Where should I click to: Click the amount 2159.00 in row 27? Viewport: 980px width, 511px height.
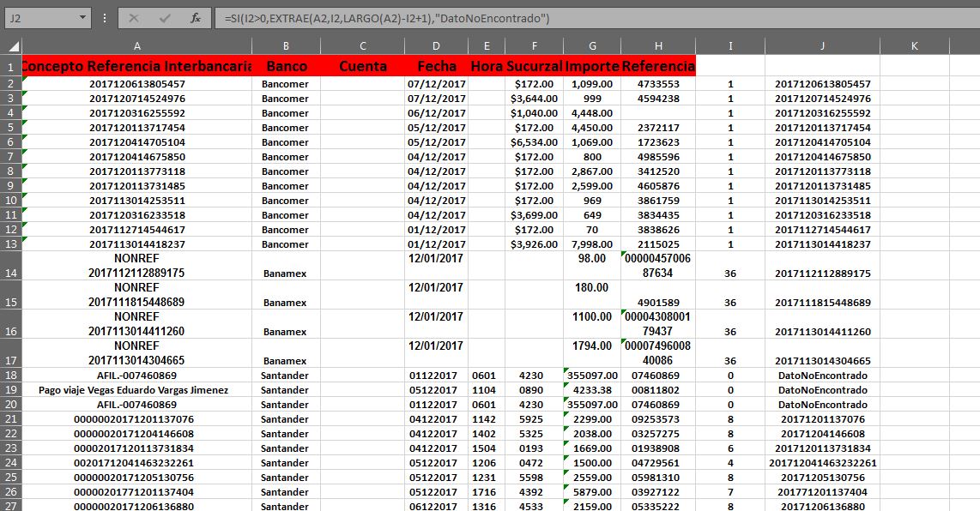592,505
